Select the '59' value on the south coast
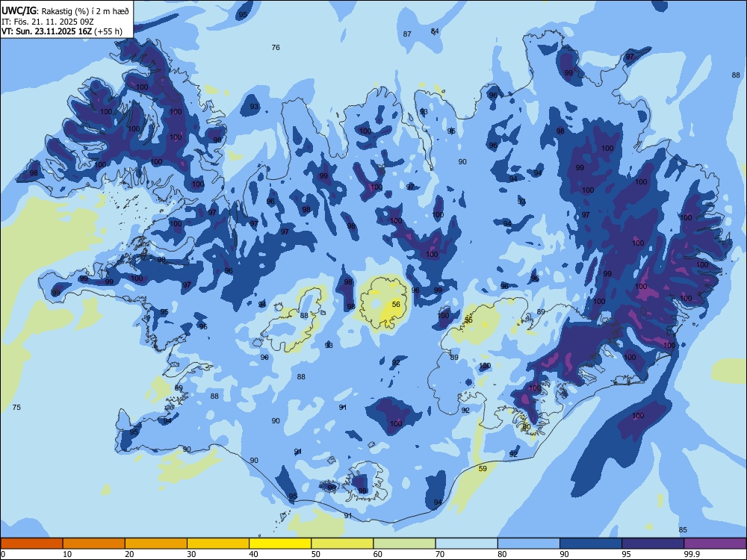The image size is (747, 560). point(483,469)
